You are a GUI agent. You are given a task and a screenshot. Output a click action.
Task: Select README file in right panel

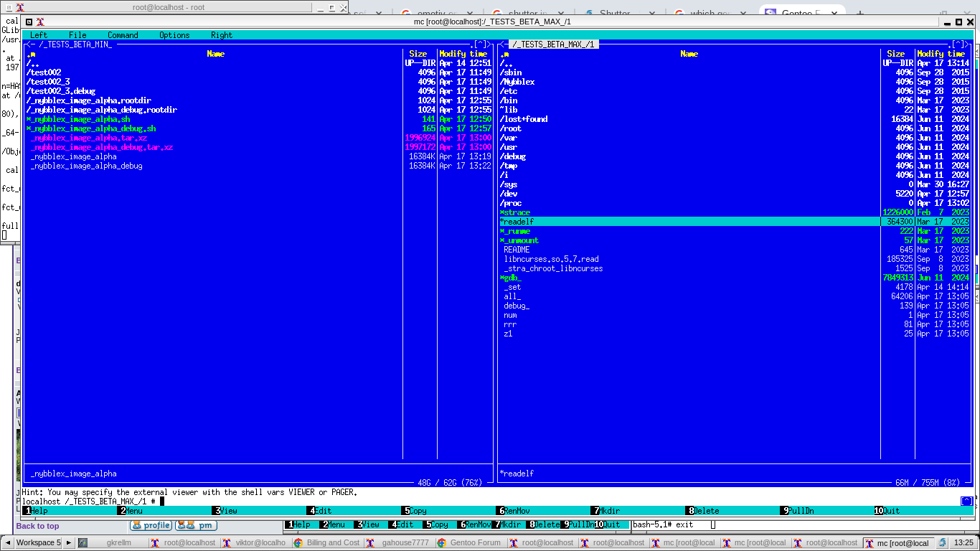(735, 250)
